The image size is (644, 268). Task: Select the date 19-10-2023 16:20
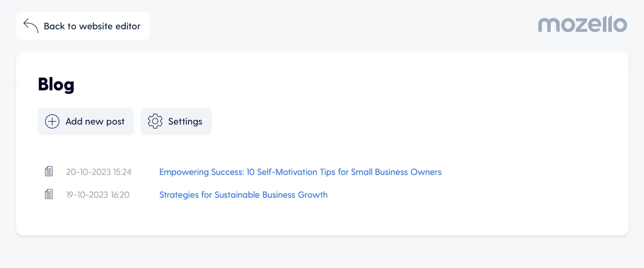click(98, 195)
